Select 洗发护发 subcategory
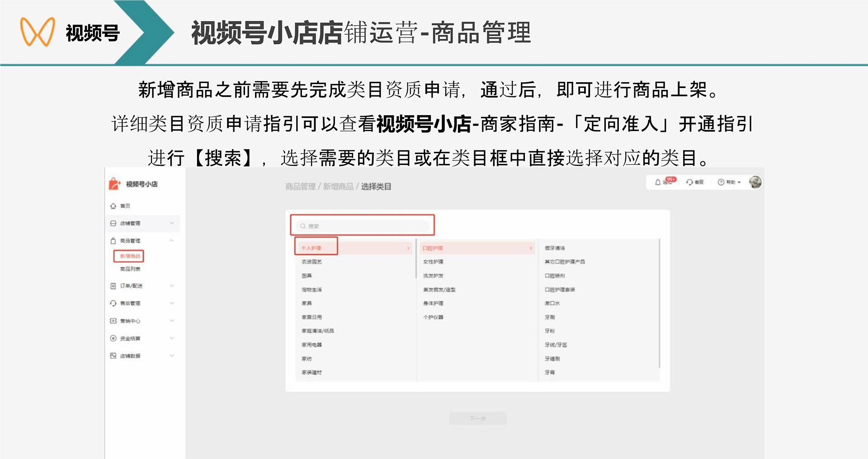The width and height of the screenshot is (868, 459). click(x=433, y=276)
